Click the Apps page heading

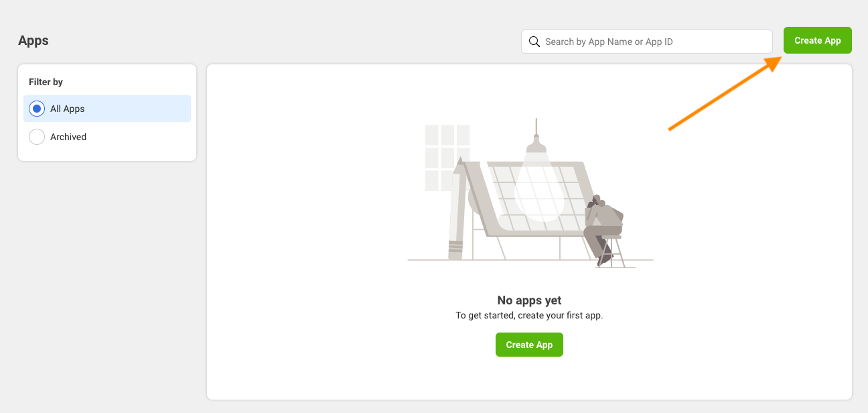[x=33, y=40]
